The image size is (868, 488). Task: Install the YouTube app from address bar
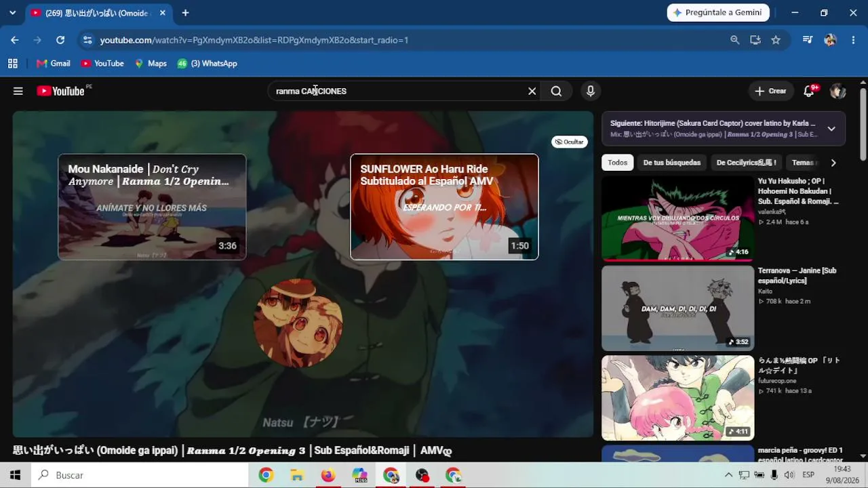point(755,40)
